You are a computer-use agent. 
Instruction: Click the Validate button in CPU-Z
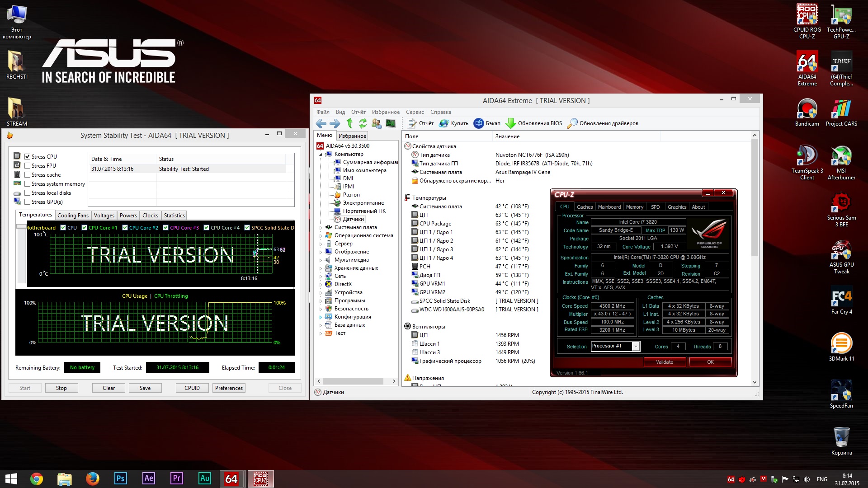[665, 362]
